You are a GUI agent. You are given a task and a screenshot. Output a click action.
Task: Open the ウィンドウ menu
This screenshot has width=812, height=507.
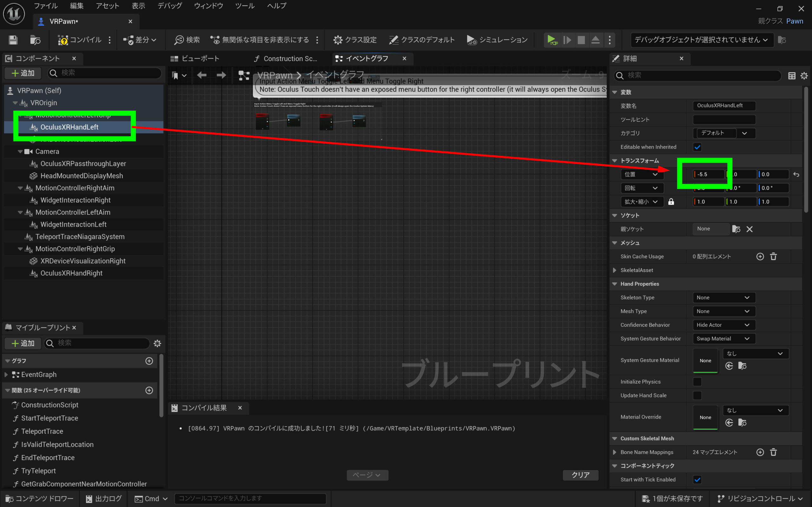pos(208,6)
